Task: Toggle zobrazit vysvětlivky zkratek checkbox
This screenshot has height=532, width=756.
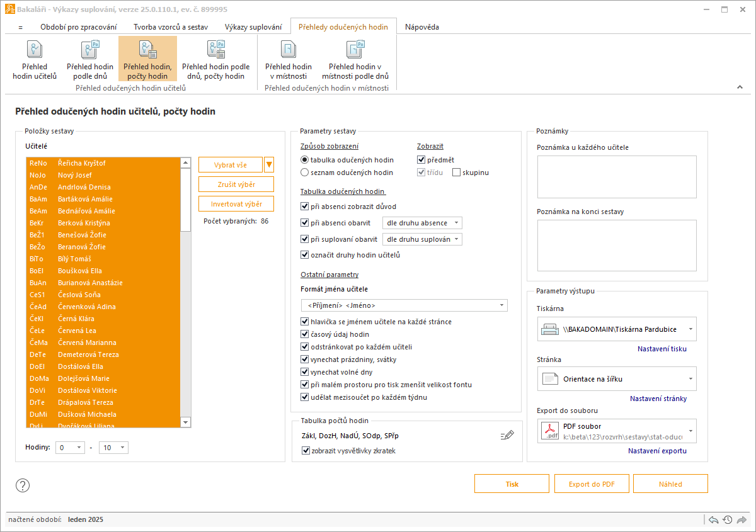Action: point(306,451)
